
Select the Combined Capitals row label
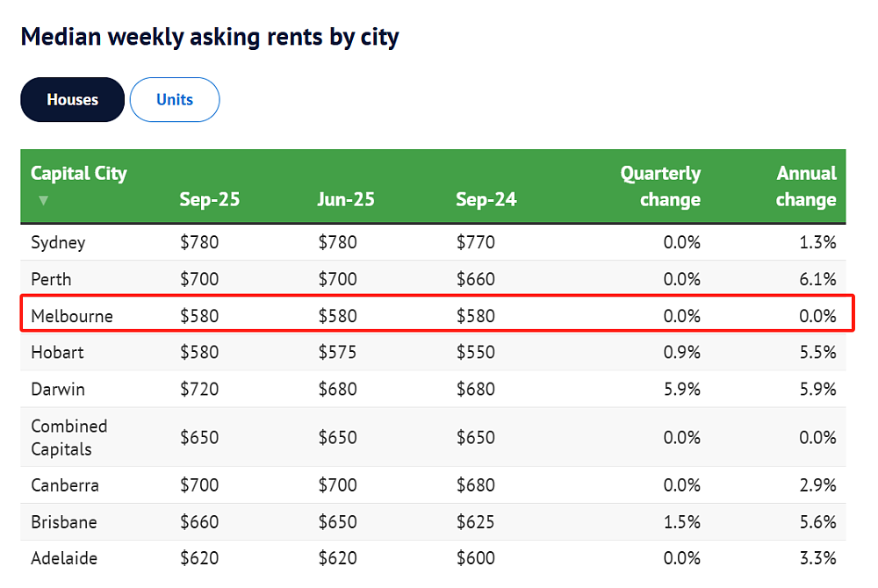pos(68,438)
